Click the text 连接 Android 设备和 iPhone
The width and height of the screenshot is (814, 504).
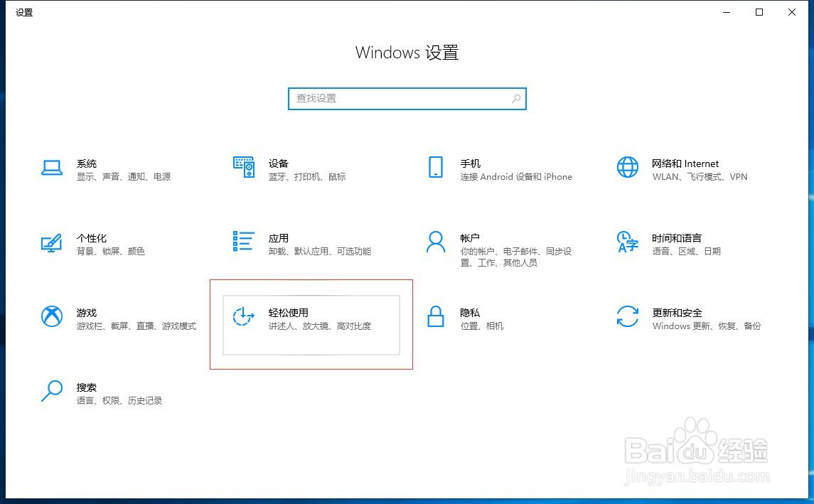coord(516,177)
